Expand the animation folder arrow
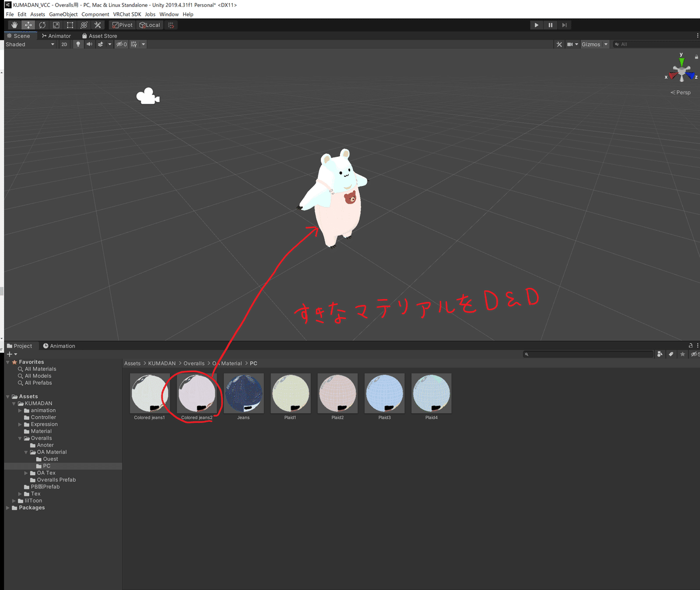The image size is (700, 590). 20,410
